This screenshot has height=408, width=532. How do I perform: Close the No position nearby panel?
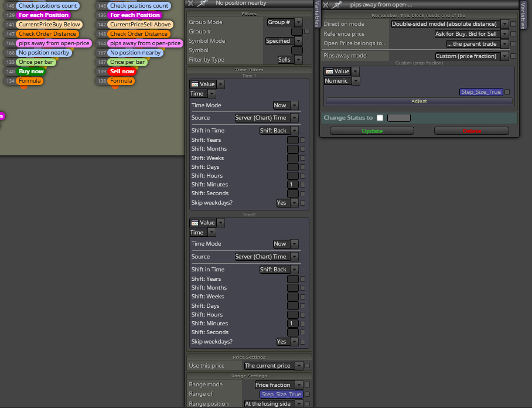[190, 4]
